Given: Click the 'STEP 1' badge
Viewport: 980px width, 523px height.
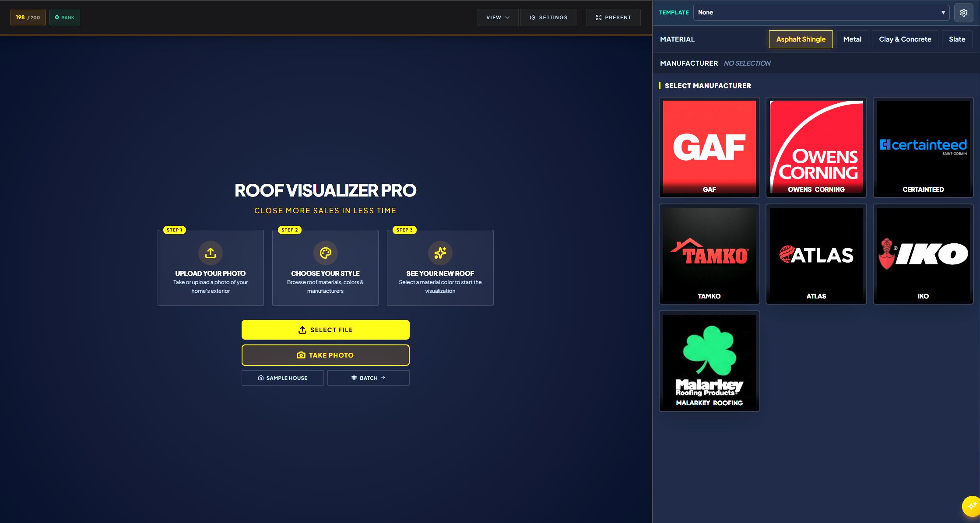Looking at the screenshot, I should pos(174,230).
